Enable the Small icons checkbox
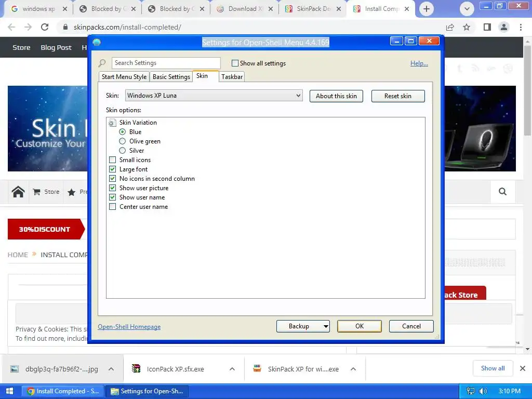 click(112, 160)
